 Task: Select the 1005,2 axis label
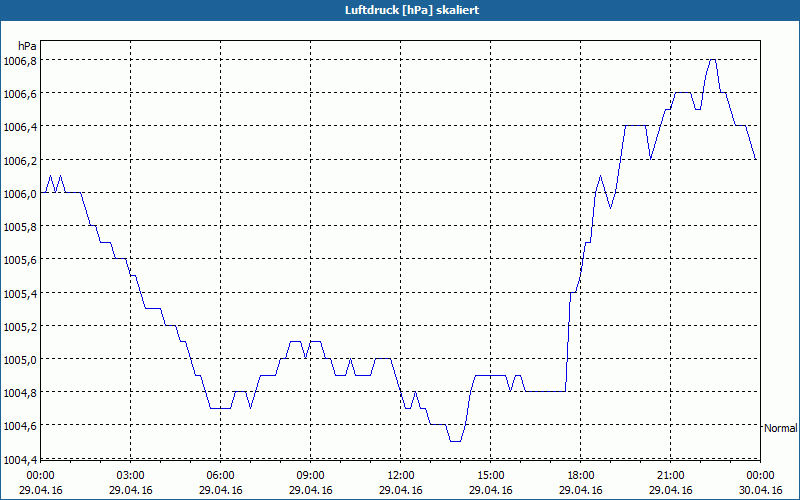(x=20, y=327)
